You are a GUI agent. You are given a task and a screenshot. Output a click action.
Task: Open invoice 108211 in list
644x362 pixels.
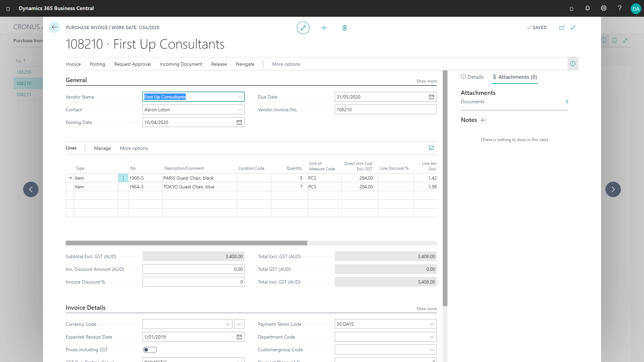(24, 95)
